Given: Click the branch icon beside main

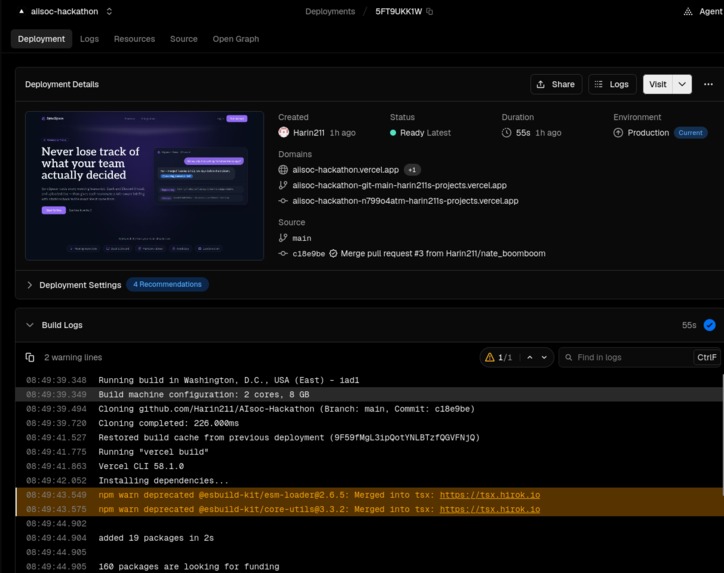Looking at the screenshot, I should [283, 238].
